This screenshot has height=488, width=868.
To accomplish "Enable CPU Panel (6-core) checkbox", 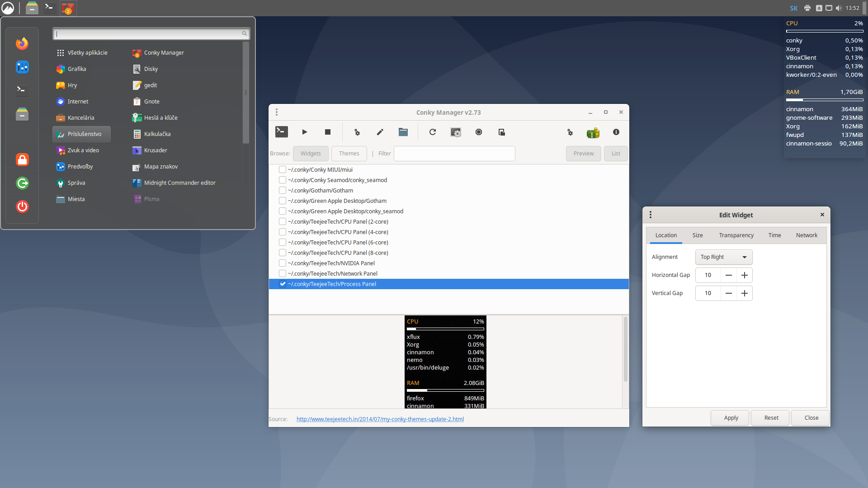I will (x=283, y=242).
